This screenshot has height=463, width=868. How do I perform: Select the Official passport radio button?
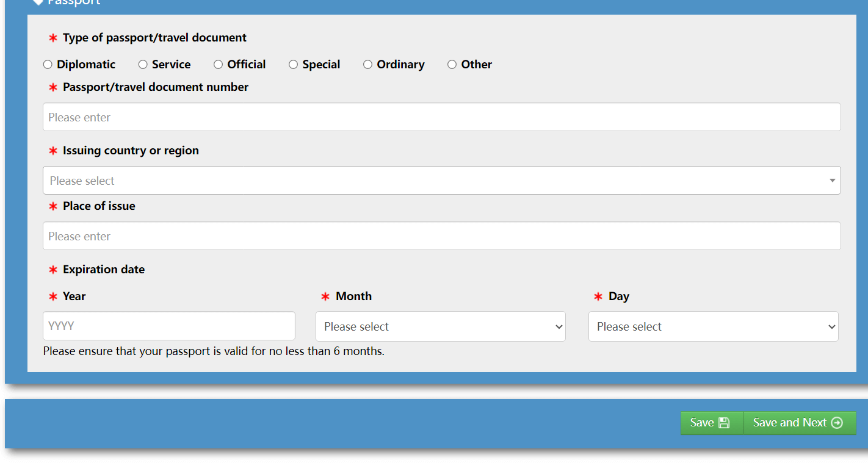click(x=218, y=65)
